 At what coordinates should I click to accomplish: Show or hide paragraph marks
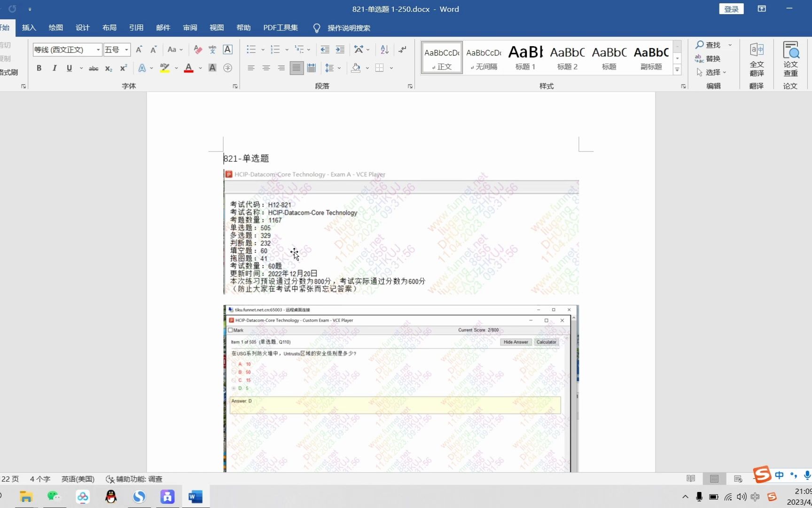pos(403,49)
